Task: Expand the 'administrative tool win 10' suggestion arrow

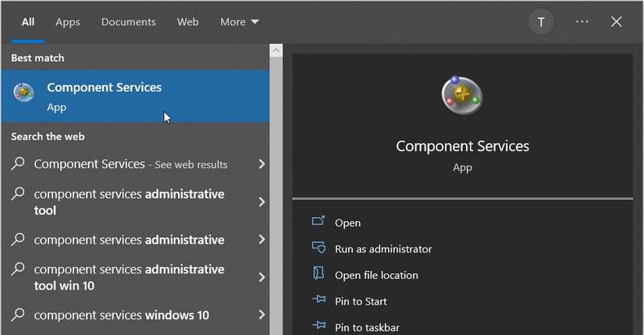Action: [x=262, y=277]
